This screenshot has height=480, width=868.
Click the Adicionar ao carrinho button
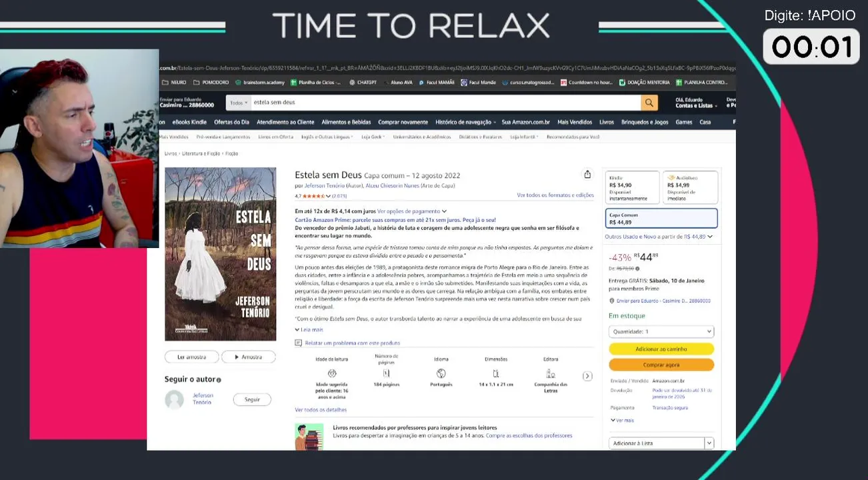click(661, 349)
